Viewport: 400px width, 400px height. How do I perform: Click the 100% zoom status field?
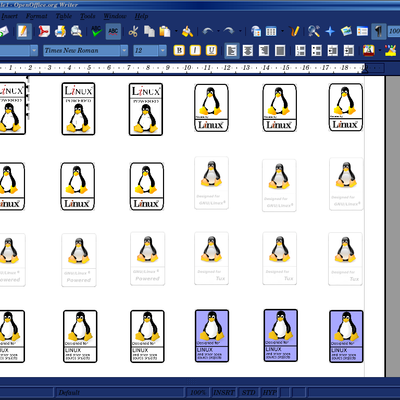point(198,392)
